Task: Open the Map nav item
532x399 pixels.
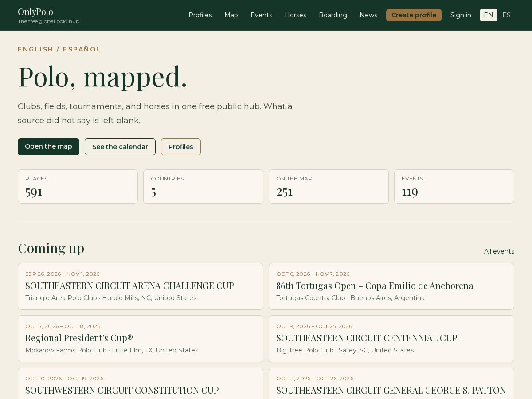Action: [231, 15]
